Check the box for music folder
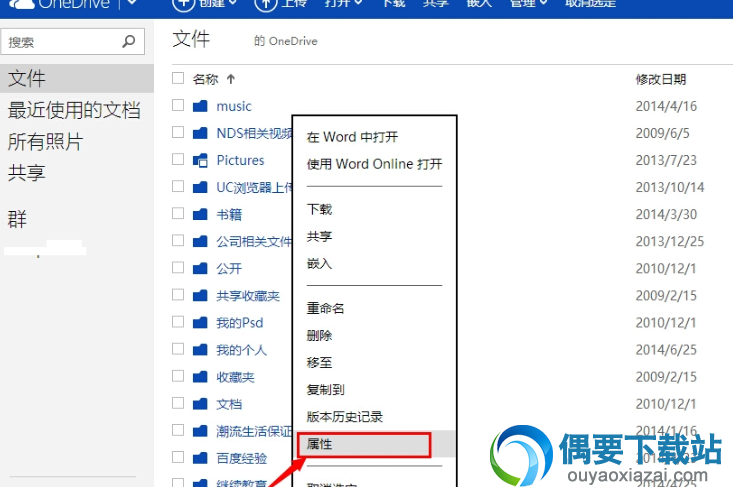Image resolution: width=733 pixels, height=487 pixels. click(x=178, y=105)
